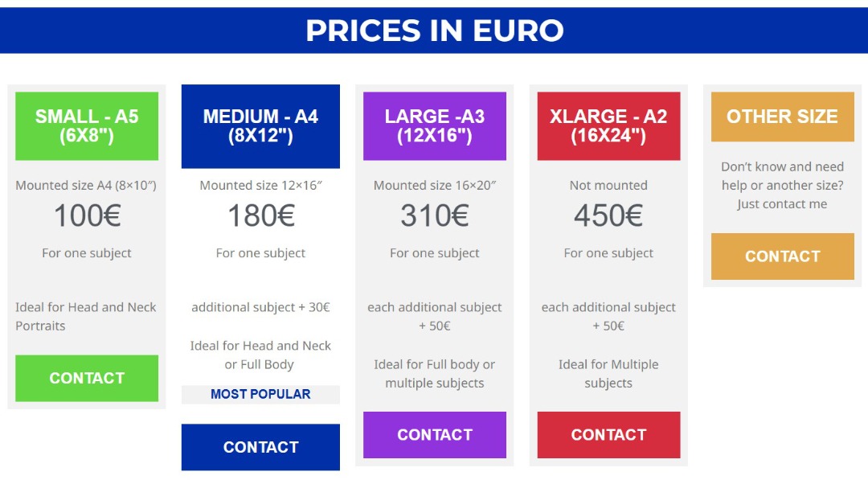Viewport: 868px width, 480px height.
Task: Click the PRICES IN EURO banner
Action: point(434,31)
